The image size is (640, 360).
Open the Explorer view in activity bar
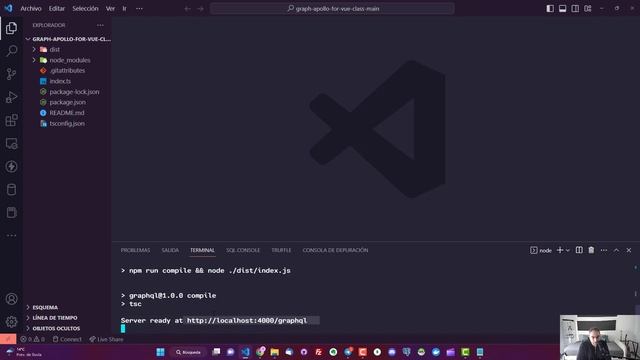(11, 28)
